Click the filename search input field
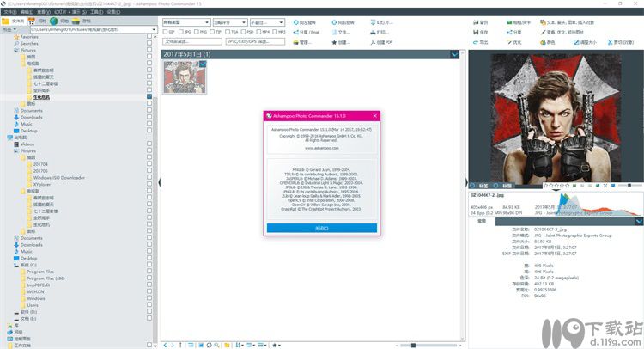 (192, 41)
